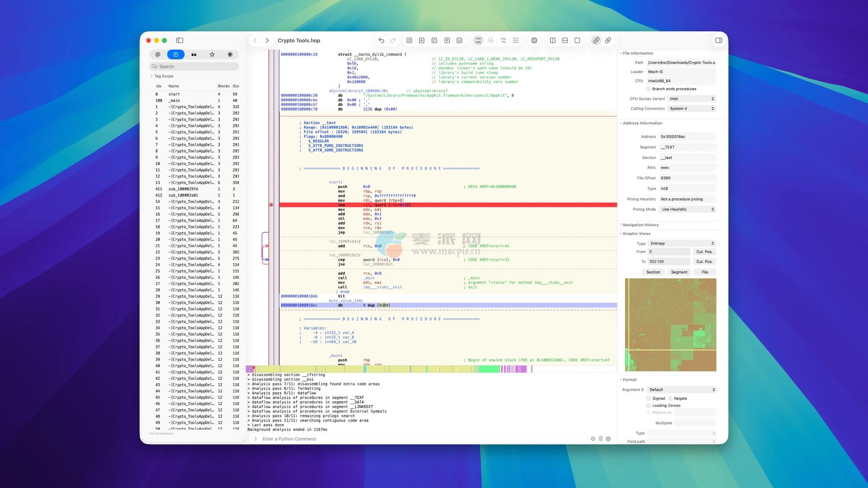
Task: Expand the Tag Scope disclosure
Action: click(x=151, y=76)
